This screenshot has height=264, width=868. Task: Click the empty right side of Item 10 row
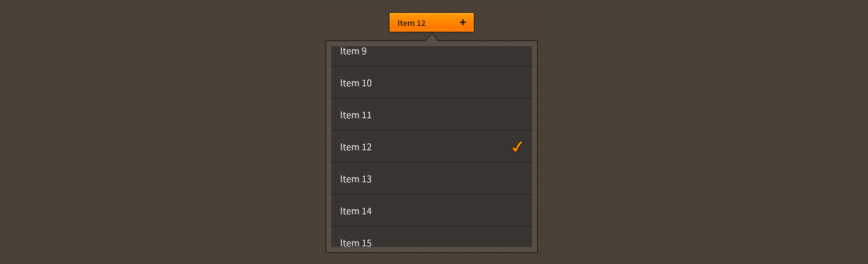click(x=469, y=83)
